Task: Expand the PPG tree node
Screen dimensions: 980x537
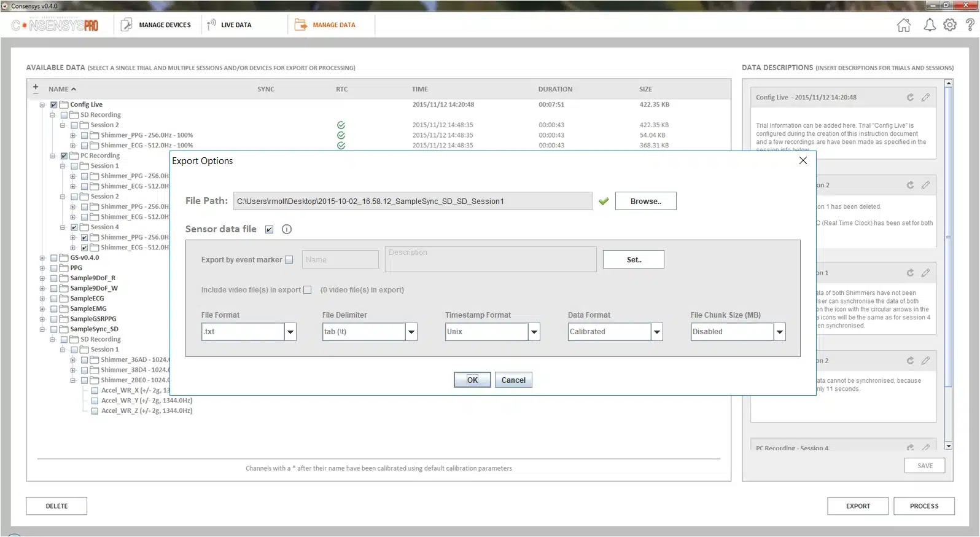Action: pyautogui.click(x=42, y=268)
